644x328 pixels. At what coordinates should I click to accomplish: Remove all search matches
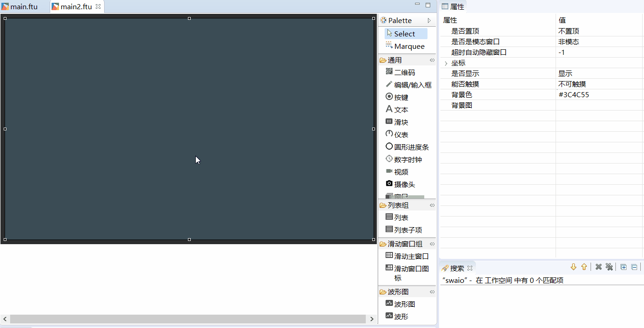pyautogui.click(x=609, y=267)
